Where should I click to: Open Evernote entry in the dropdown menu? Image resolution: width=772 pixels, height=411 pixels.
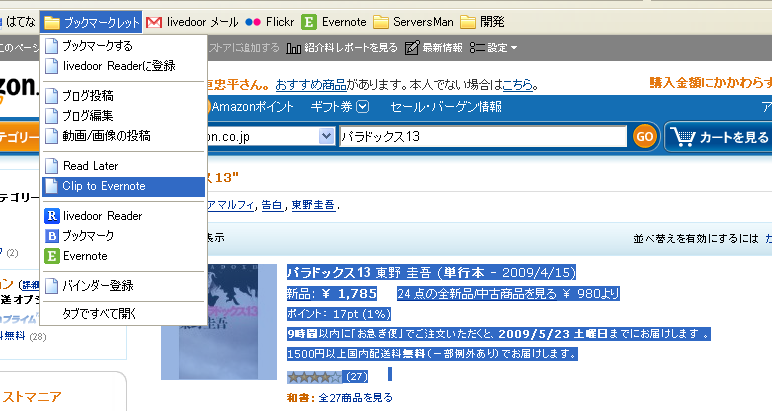click(x=123, y=256)
